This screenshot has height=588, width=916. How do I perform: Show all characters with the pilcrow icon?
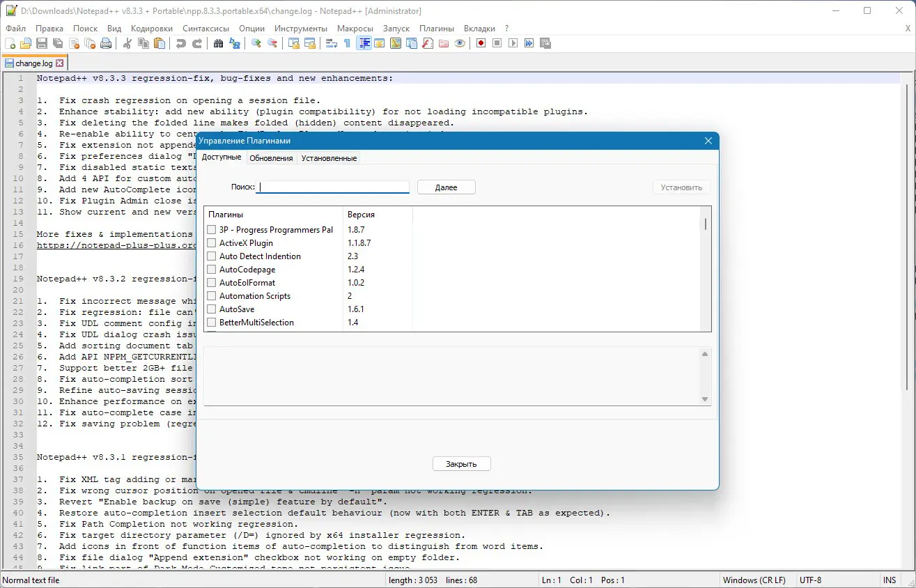coord(348,43)
